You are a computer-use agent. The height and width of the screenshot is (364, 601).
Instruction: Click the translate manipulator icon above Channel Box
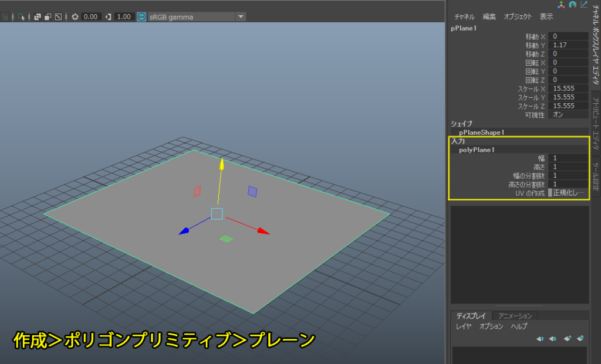point(561,5)
